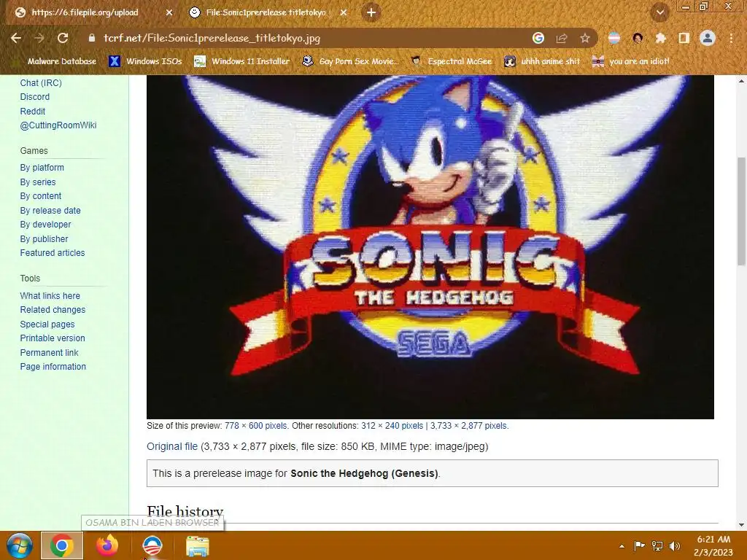The image size is (747, 560).
Task: Open What links here tool
Action: (x=50, y=296)
